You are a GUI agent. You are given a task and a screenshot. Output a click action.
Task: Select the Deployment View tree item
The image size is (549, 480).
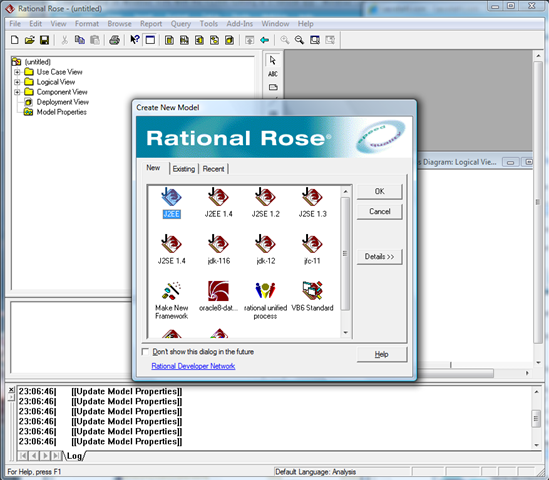63,102
